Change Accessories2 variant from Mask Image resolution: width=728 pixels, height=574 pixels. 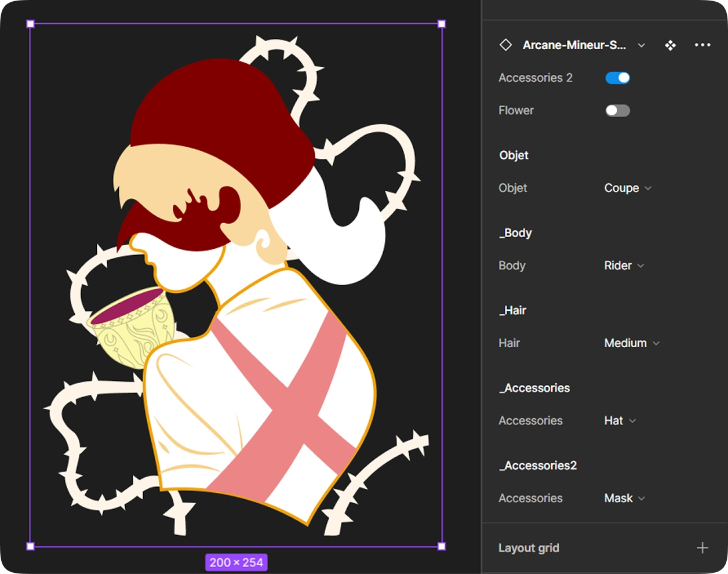click(624, 499)
